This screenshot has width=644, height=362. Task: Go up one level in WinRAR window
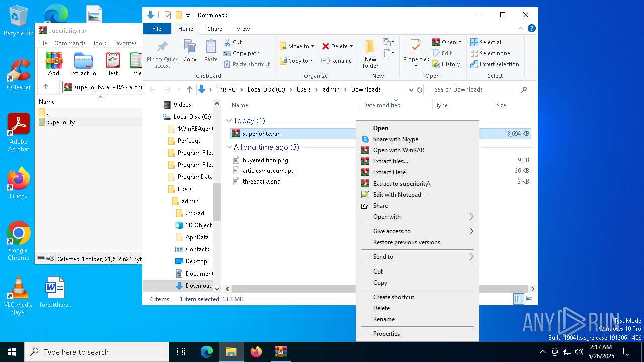(x=45, y=87)
